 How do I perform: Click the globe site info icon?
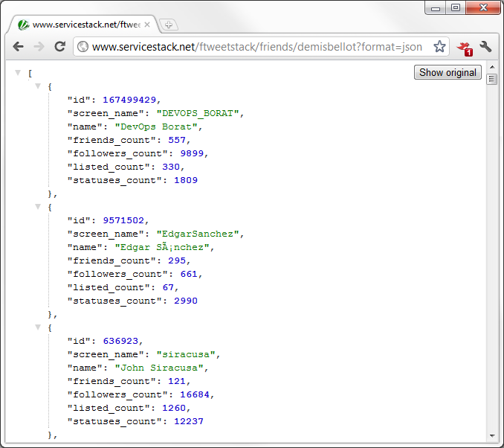[x=83, y=47]
